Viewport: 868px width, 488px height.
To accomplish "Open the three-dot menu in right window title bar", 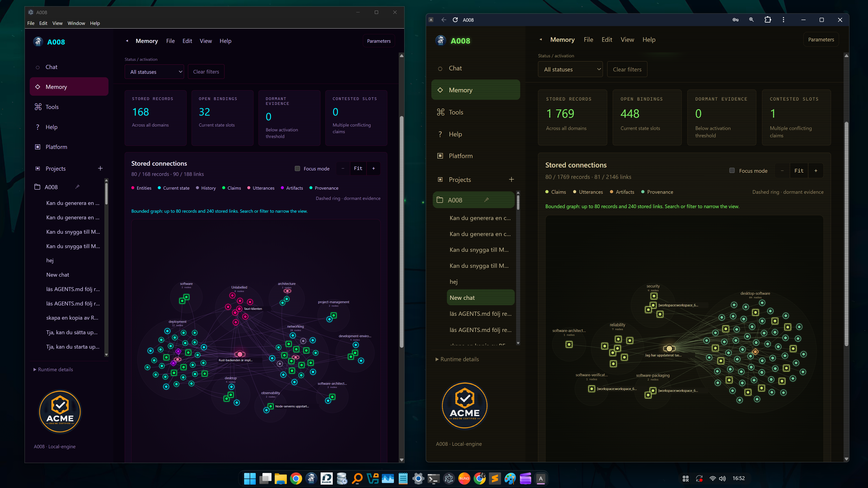I will point(784,20).
